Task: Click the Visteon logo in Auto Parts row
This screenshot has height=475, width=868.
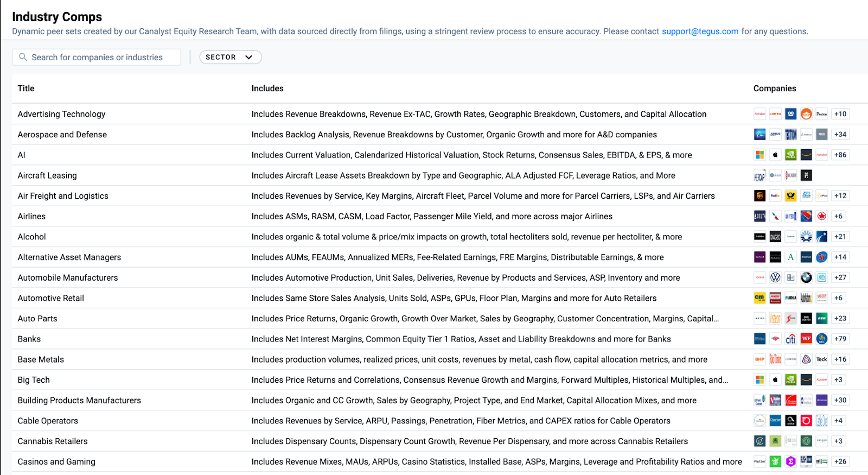Action: click(x=775, y=319)
